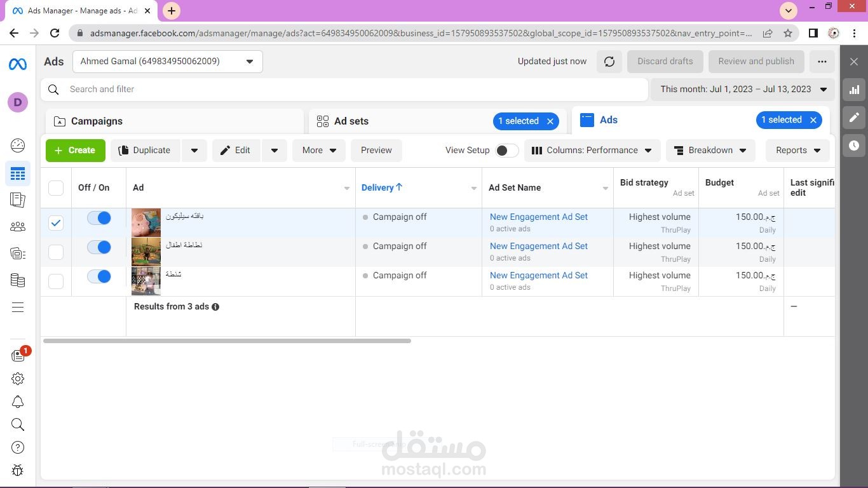Viewport: 868px width, 488px height.
Task: Turn off the شنطة ad switch
Action: [99, 276]
